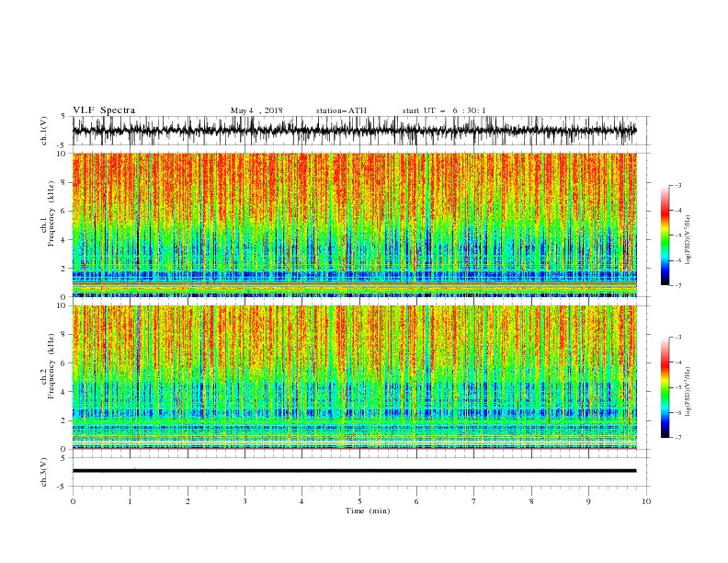This screenshot has height=563, width=728.
Task: Click the ch.1 voltage waveform trace
Action: [x=354, y=131]
